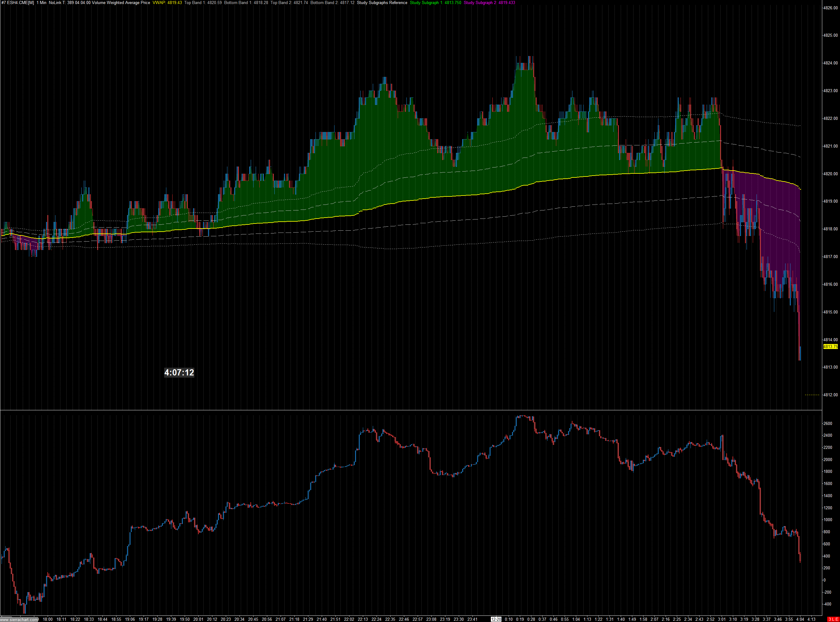The height and width of the screenshot is (622, 840).
Task: Click the 2600 label on lower scale
Action: click(x=827, y=424)
